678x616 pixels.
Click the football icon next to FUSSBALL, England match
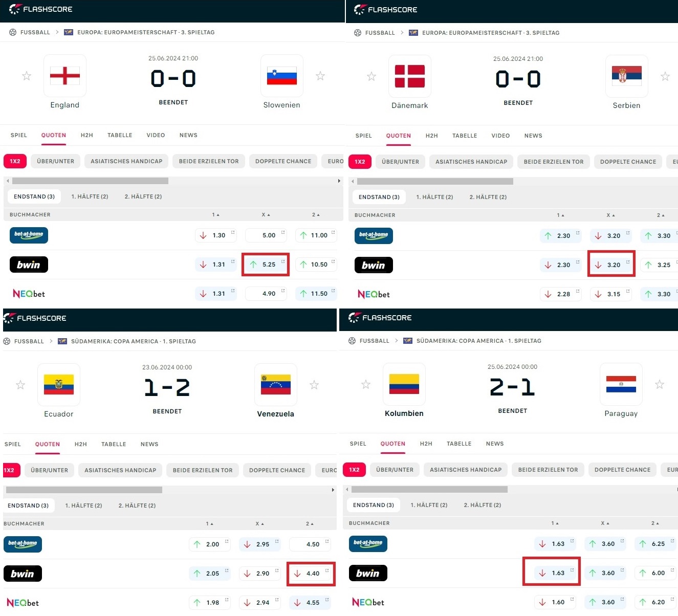pyautogui.click(x=13, y=32)
